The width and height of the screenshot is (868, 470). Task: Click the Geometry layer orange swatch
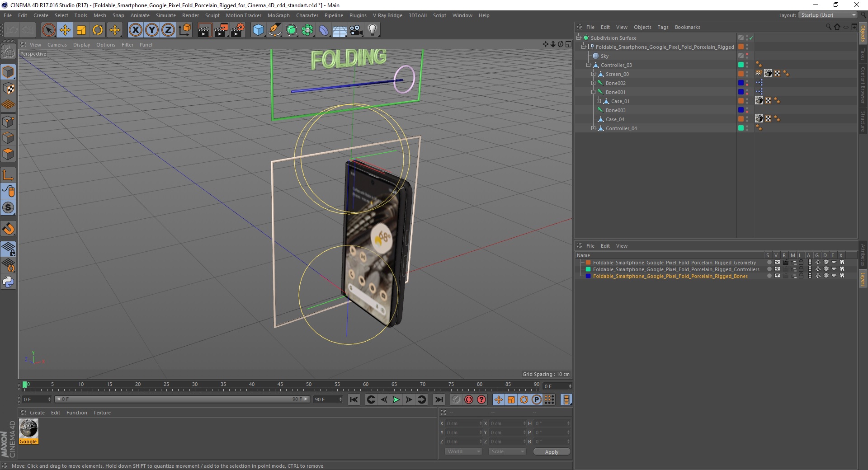(588, 263)
